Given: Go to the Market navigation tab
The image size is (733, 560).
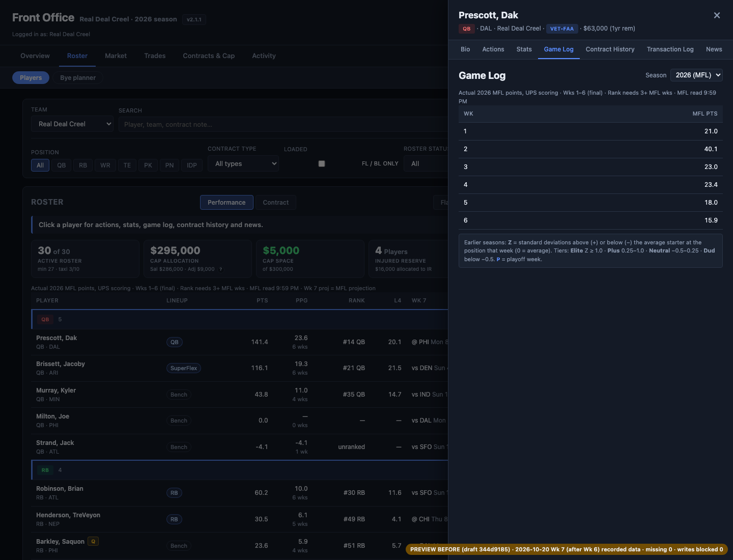Looking at the screenshot, I should [x=116, y=56].
